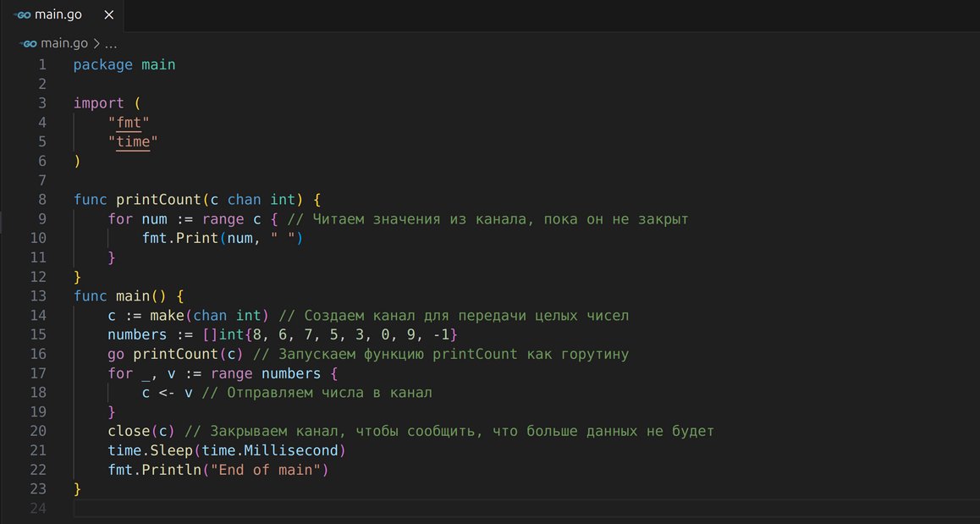This screenshot has height=524, width=980.
Task: Click the Go icon in the breadcrumb
Action: click(30, 43)
